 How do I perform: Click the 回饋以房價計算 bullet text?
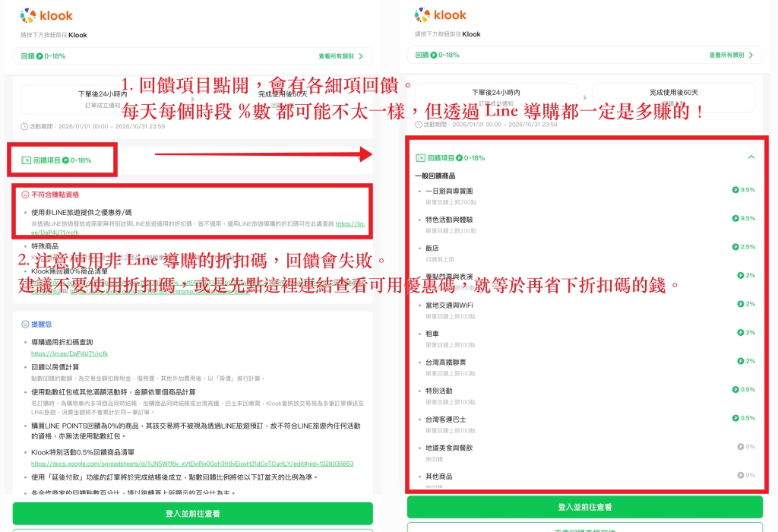(x=55, y=367)
